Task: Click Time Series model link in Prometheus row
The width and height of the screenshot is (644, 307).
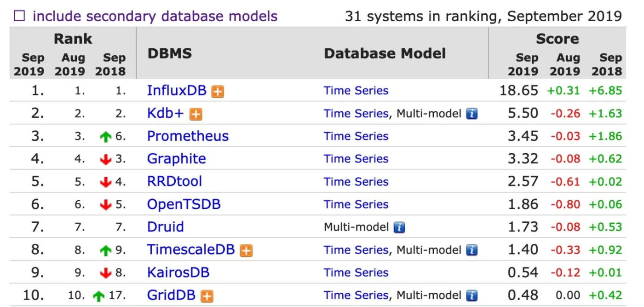Action: [x=356, y=136]
